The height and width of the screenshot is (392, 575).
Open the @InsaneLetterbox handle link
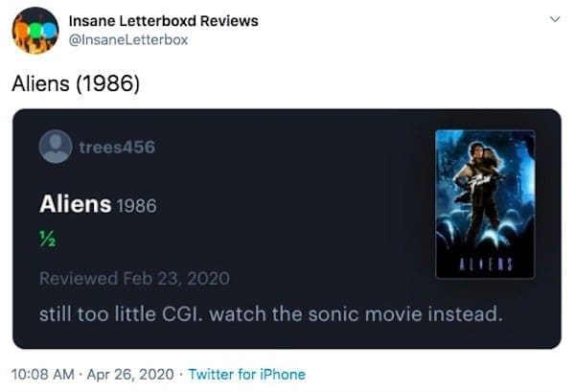[x=128, y=39]
